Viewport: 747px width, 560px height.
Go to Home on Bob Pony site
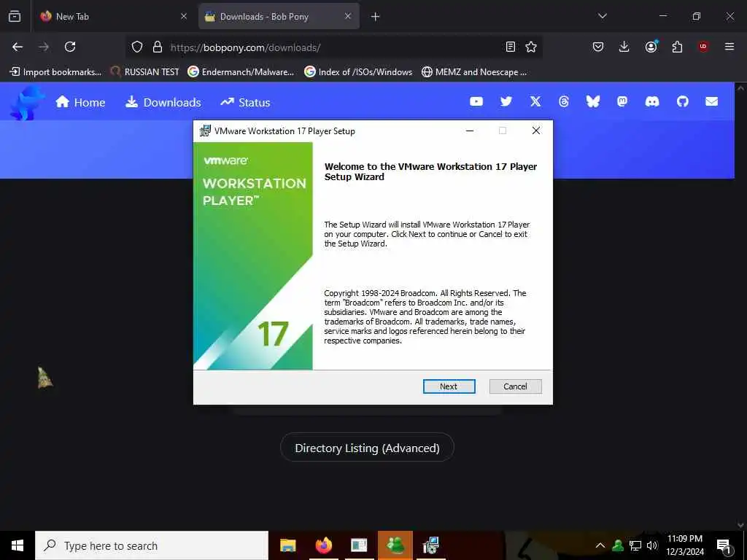(x=80, y=102)
